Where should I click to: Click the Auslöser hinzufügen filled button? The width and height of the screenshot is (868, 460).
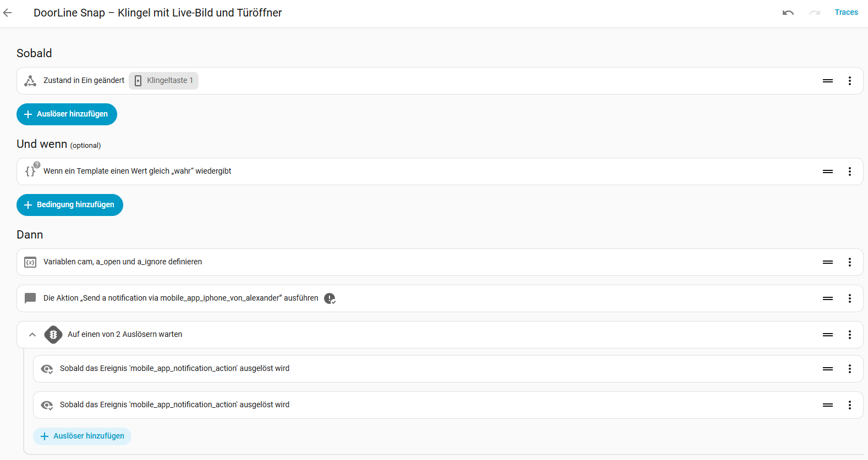67,114
